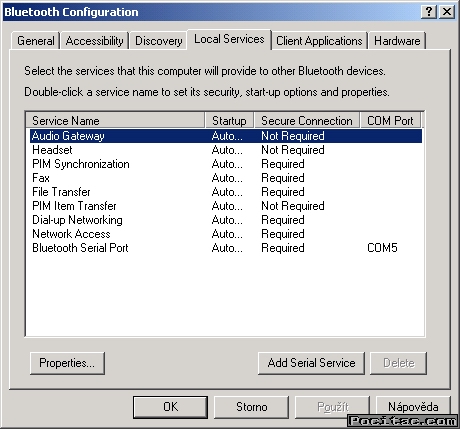460x429 pixels.
Task: Click PIM Synchronization's Required value
Action: tap(283, 164)
